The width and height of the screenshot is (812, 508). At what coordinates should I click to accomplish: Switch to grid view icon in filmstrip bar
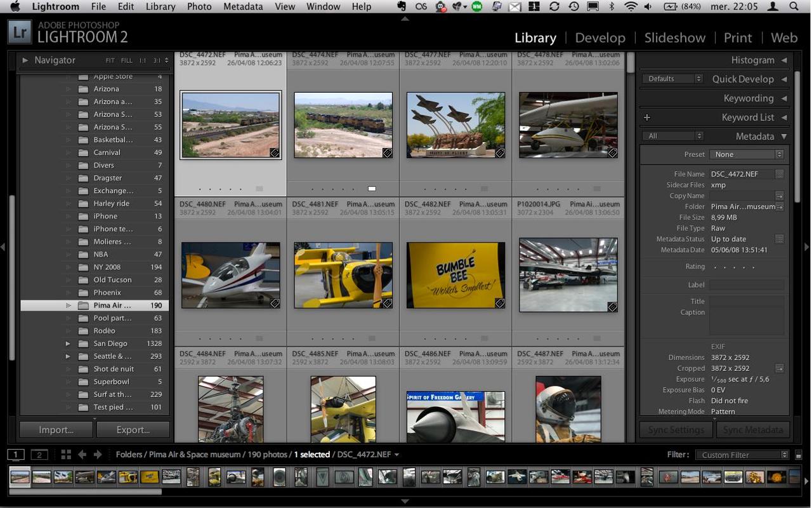pyautogui.click(x=66, y=454)
